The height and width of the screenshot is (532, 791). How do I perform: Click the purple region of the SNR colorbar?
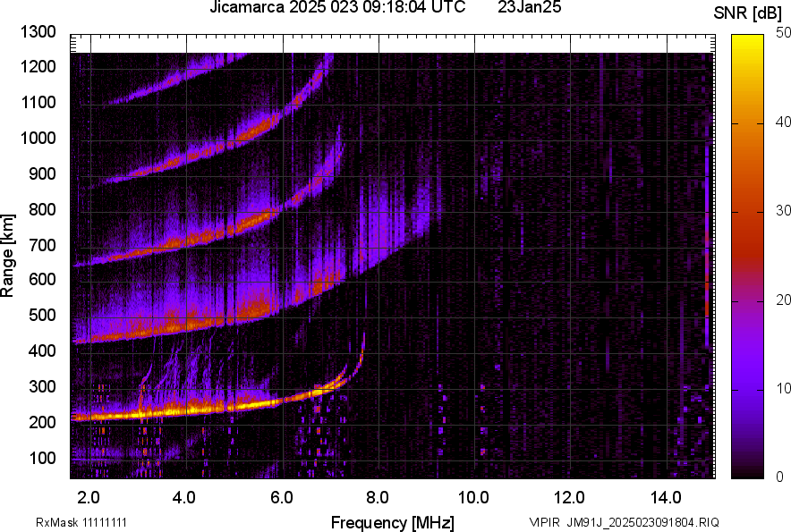coord(744,376)
